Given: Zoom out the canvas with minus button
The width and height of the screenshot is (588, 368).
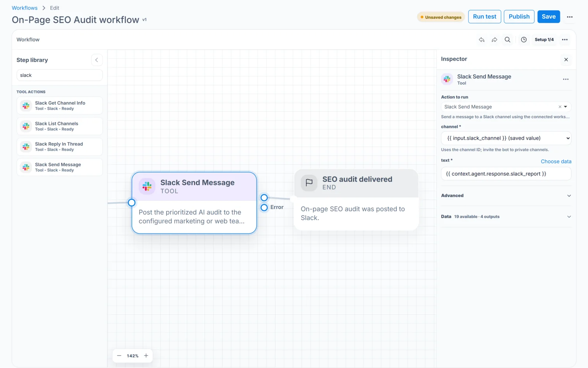Looking at the screenshot, I should 119,356.
